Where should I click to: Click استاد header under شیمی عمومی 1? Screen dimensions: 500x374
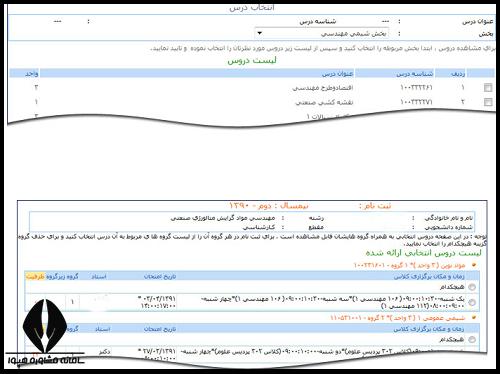102,329
